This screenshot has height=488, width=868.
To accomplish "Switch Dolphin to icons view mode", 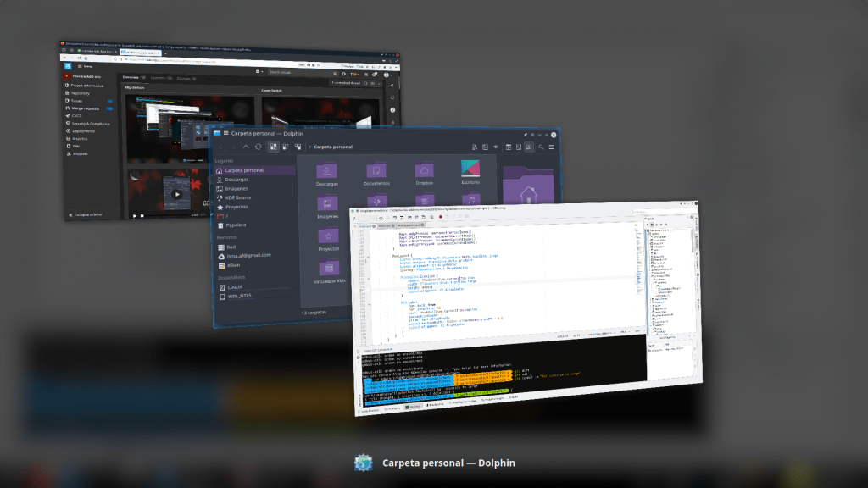I will point(275,147).
